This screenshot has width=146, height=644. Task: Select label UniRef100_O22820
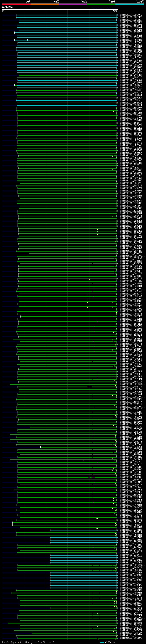click(x=131, y=165)
